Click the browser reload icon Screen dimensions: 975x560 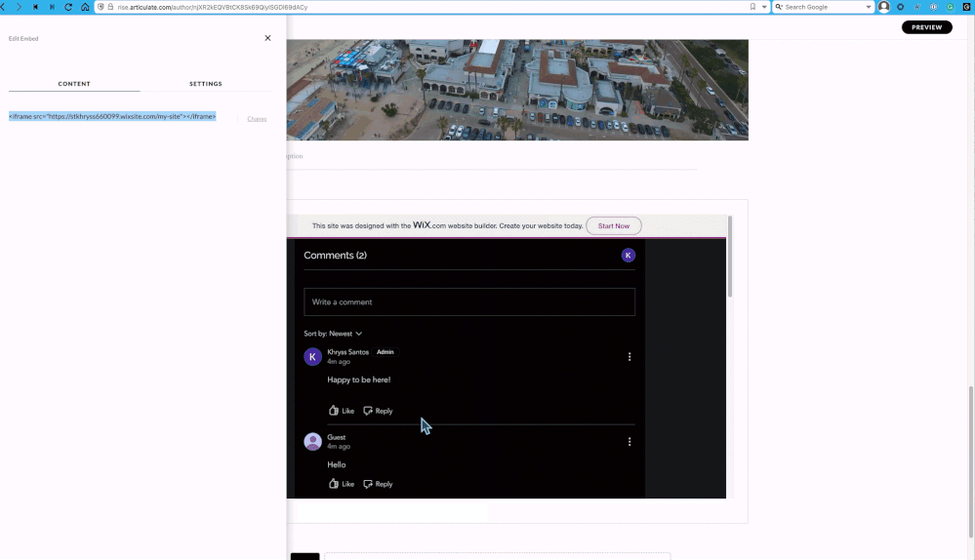click(x=68, y=7)
